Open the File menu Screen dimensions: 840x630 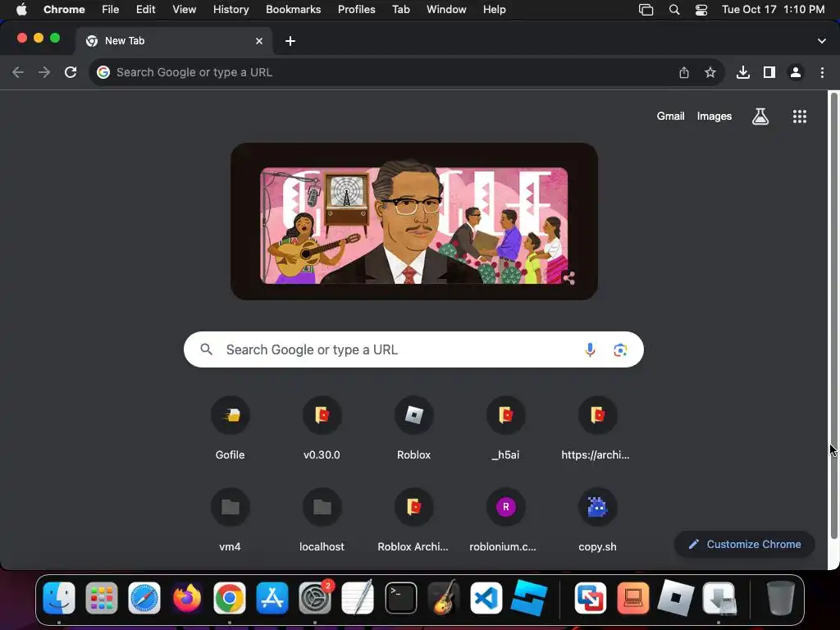click(x=111, y=9)
